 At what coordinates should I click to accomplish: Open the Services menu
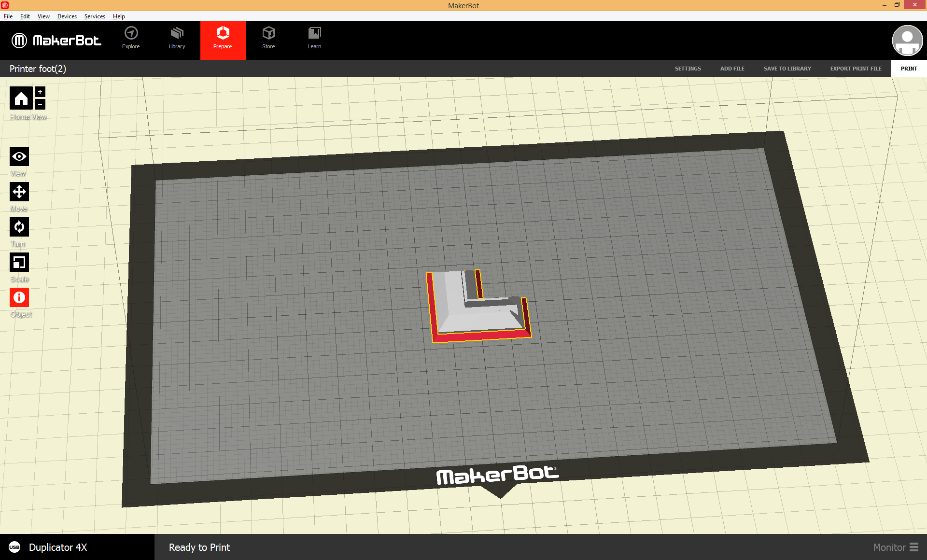[95, 16]
